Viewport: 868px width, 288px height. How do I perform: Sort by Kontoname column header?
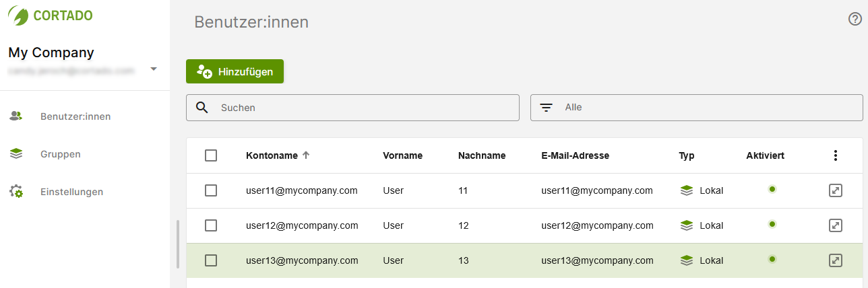272,155
